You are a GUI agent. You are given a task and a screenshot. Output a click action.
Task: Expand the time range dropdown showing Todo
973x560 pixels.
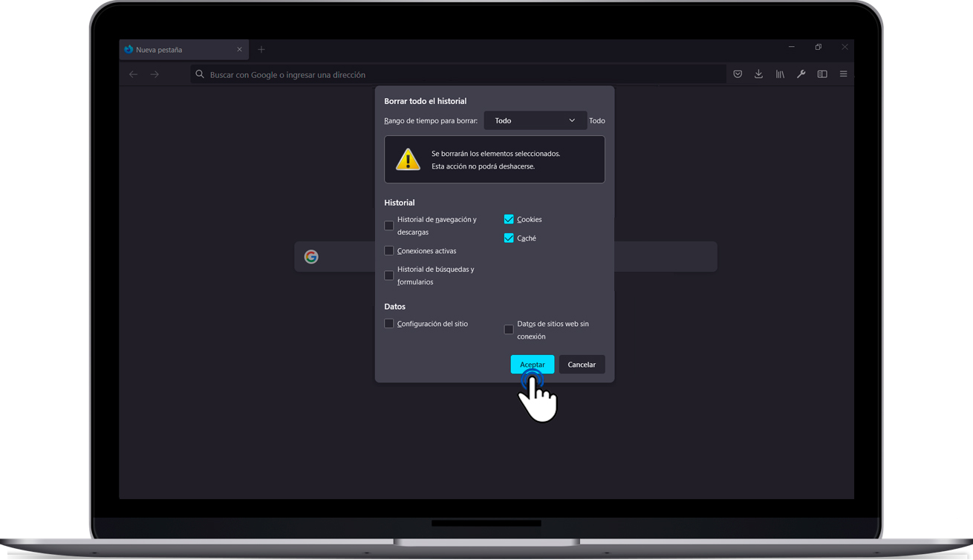535,120
